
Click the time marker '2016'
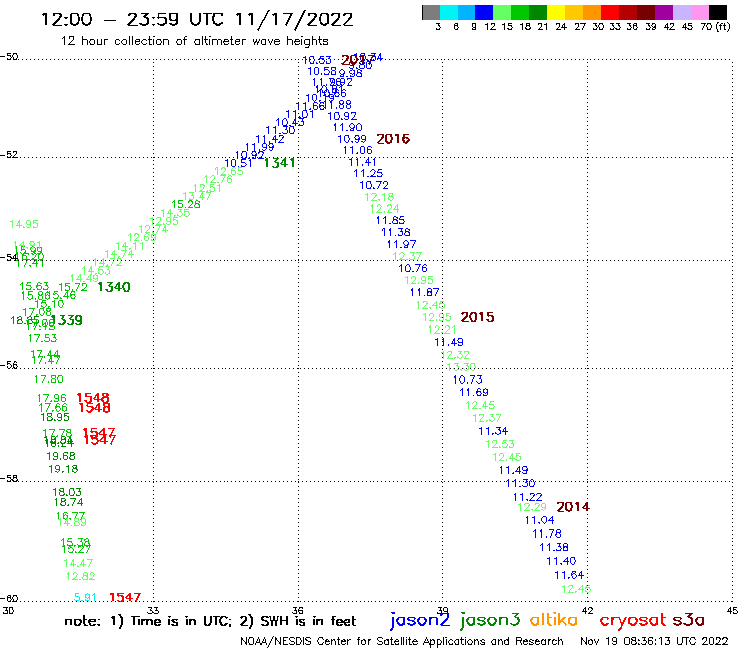click(x=393, y=139)
